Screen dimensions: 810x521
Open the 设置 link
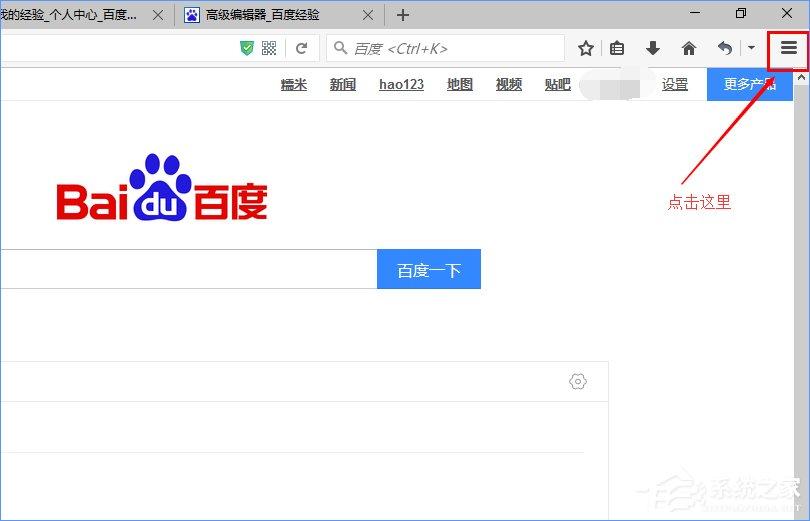click(x=675, y=84)
